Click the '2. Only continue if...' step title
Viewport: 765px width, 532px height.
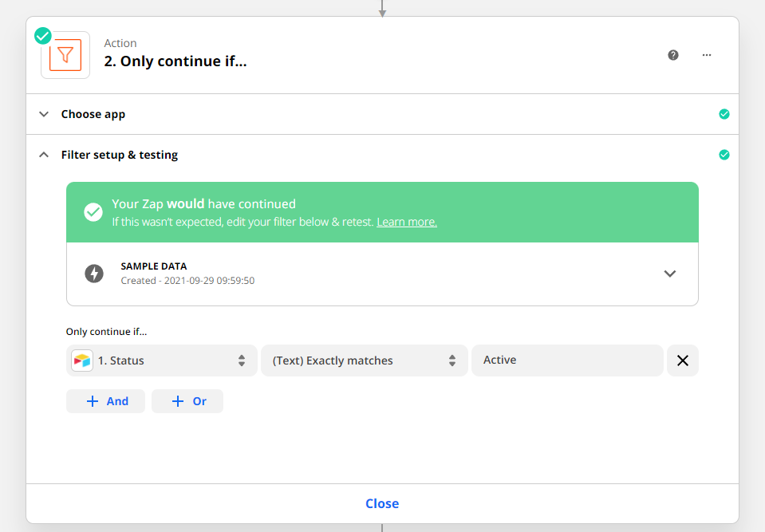(x=175, y=61)
